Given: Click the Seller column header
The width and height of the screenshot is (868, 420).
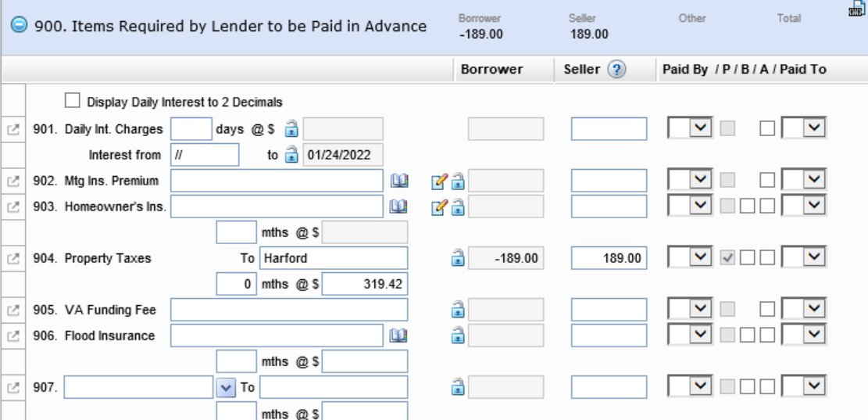Looking at the screenshot, I should click(x=582, y=70).
